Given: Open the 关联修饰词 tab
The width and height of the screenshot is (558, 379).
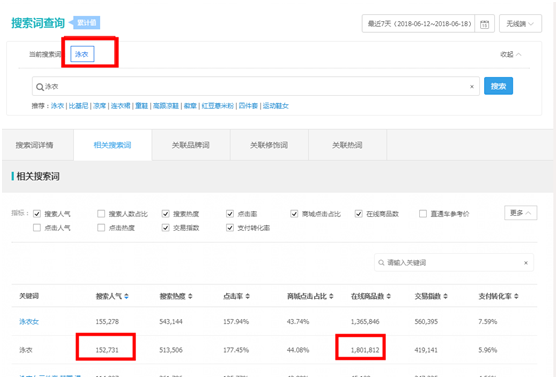Looking at the screenshot, I should tap(269, 145).
